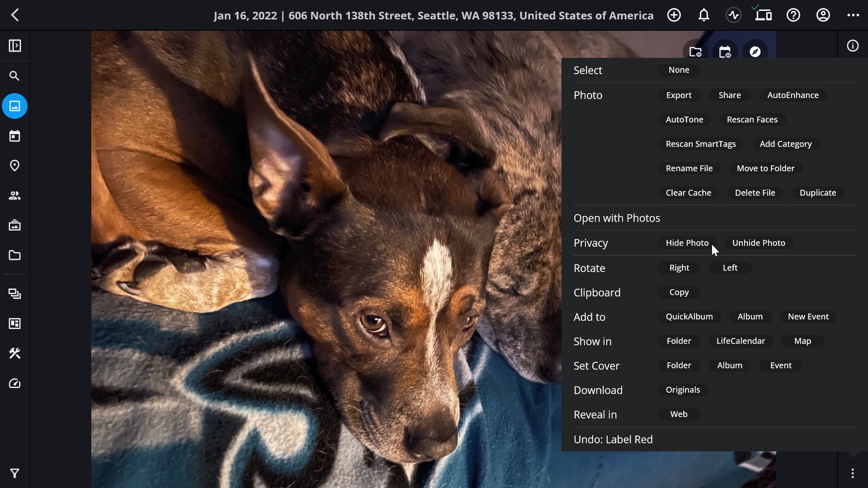868x488 pixels.
Task: Click the Export button
Action: (679, 95)
